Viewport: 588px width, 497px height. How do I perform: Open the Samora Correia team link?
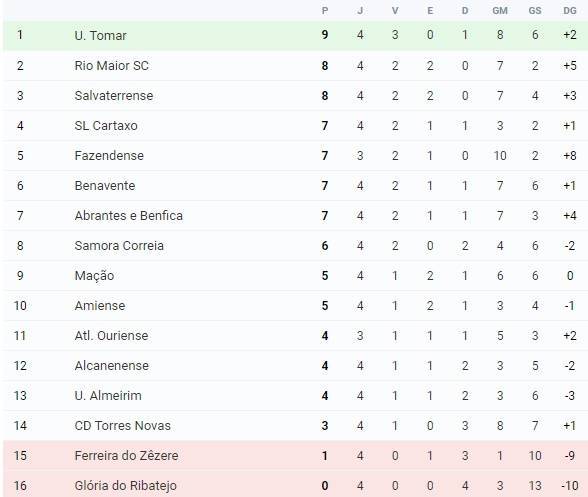click(x=119, y=246)
